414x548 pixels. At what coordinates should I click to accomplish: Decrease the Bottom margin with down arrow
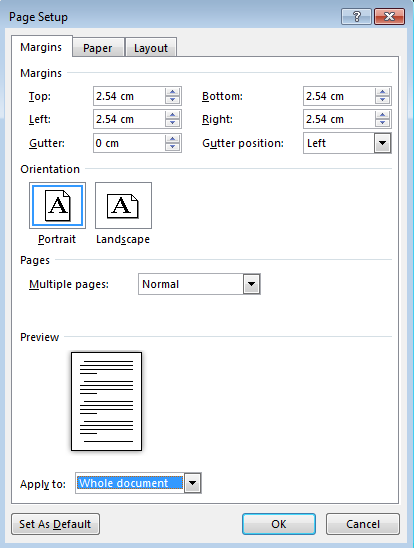(x=383, y=100)
